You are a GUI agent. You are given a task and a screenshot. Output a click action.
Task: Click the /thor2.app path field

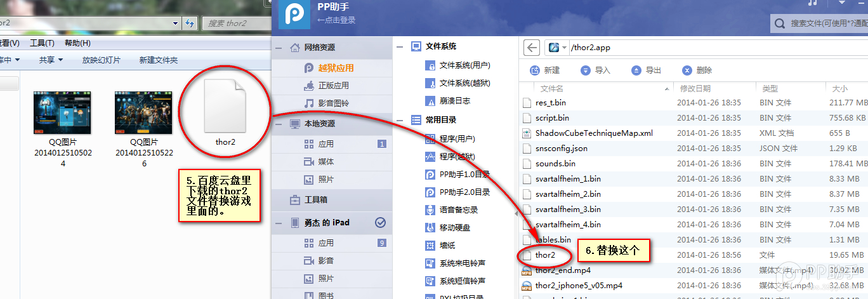pyautogui.click(x=706, y=48)
